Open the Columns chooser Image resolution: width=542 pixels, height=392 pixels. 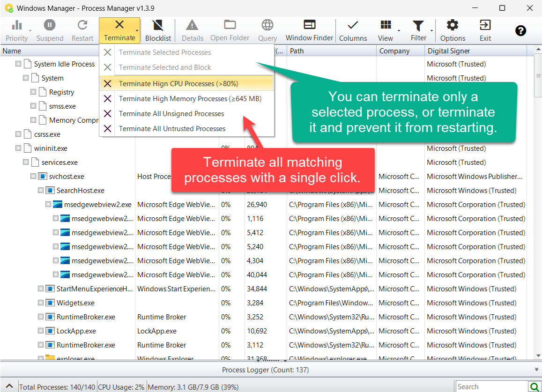pos(353,30)
